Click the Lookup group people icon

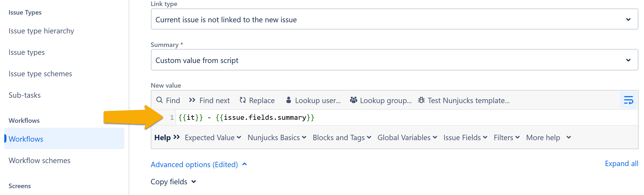(353, 100)
